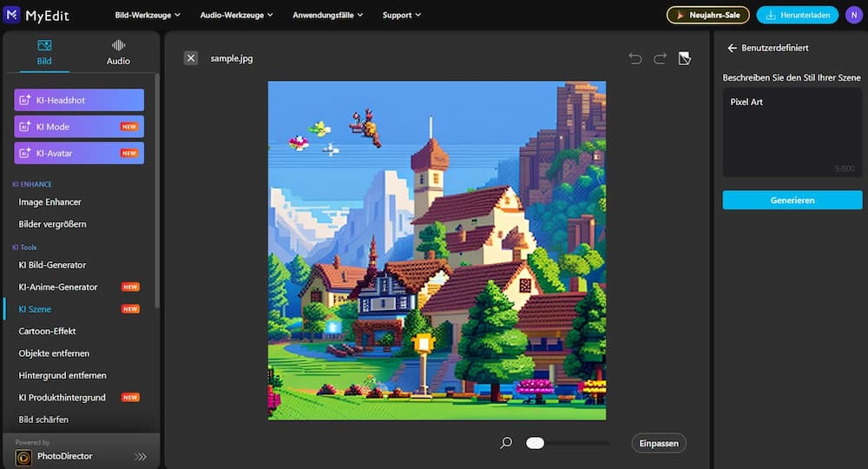
Task: Open the Audio-Werkzeuge dropdown menu
Action: pos(236,15)
